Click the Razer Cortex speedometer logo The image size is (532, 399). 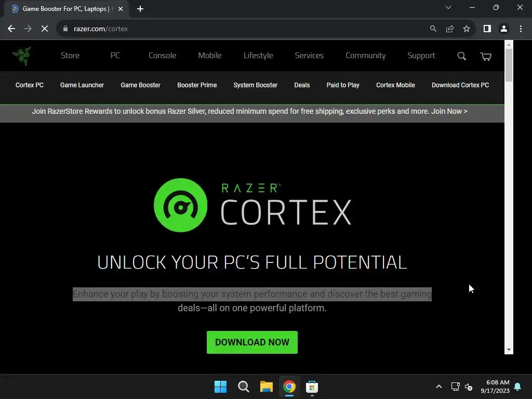180,205
